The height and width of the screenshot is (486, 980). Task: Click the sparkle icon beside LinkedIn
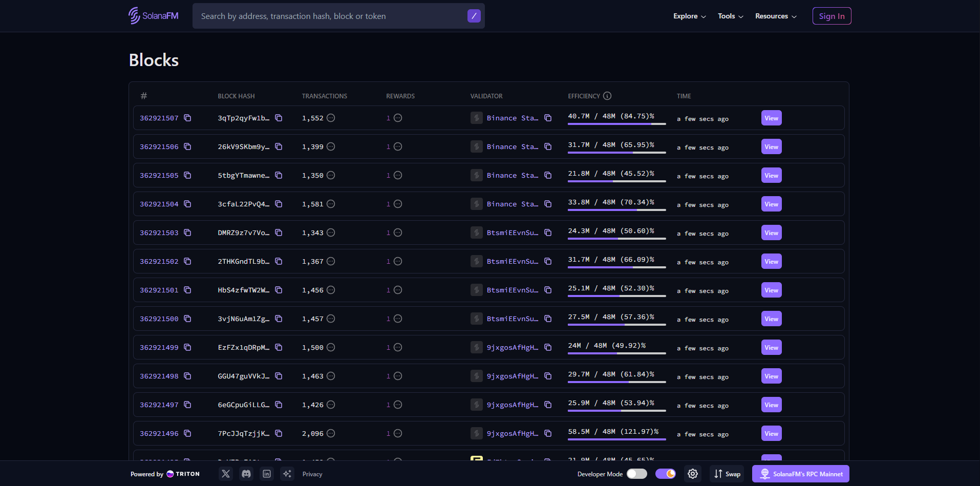[x=287, y=474]
